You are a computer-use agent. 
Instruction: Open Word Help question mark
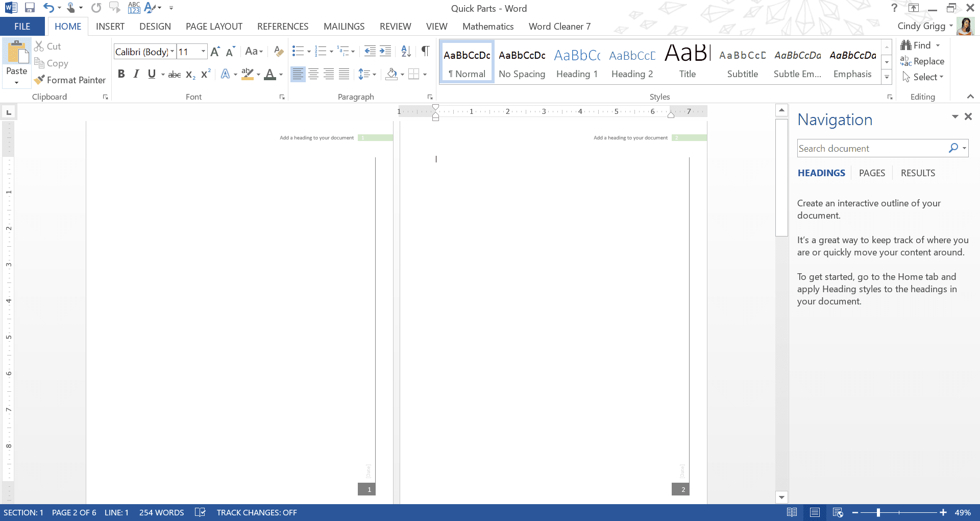[894, 8]
